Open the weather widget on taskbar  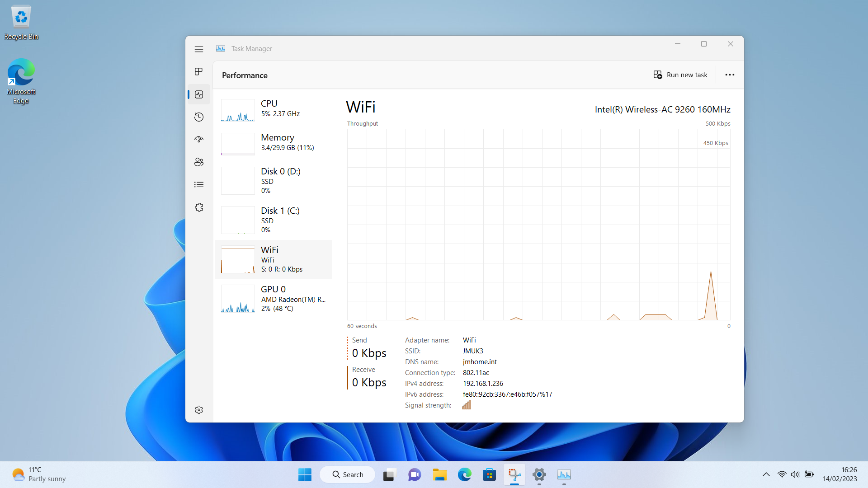point(39,474)
